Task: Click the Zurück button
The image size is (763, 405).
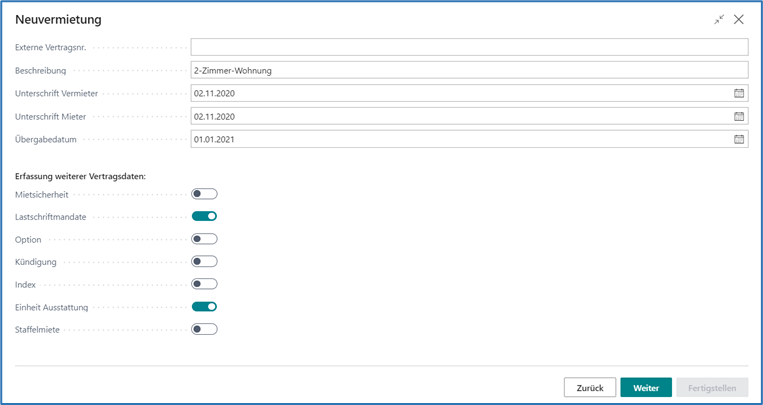Action: [x=589, y=388]
